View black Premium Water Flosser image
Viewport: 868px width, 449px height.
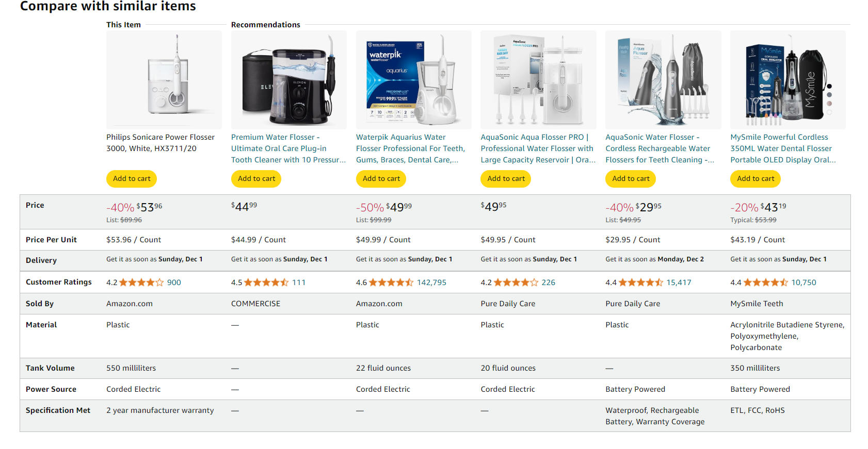[289, 80]
